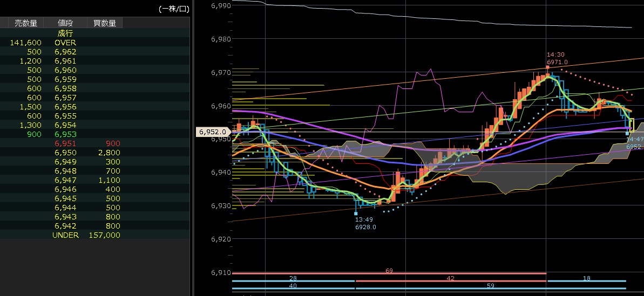
Task: Pick the 6,942 bid price
Action: (65, 226)
